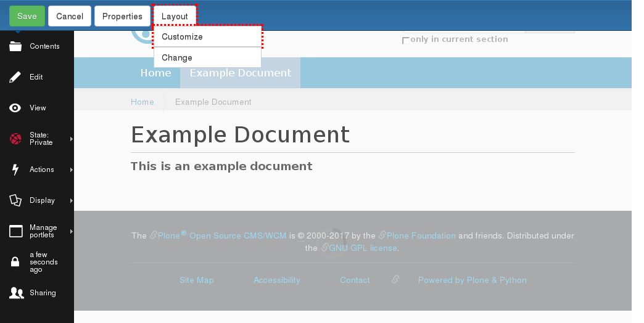Click the 'State: Private' label

[x=41, y=139]
